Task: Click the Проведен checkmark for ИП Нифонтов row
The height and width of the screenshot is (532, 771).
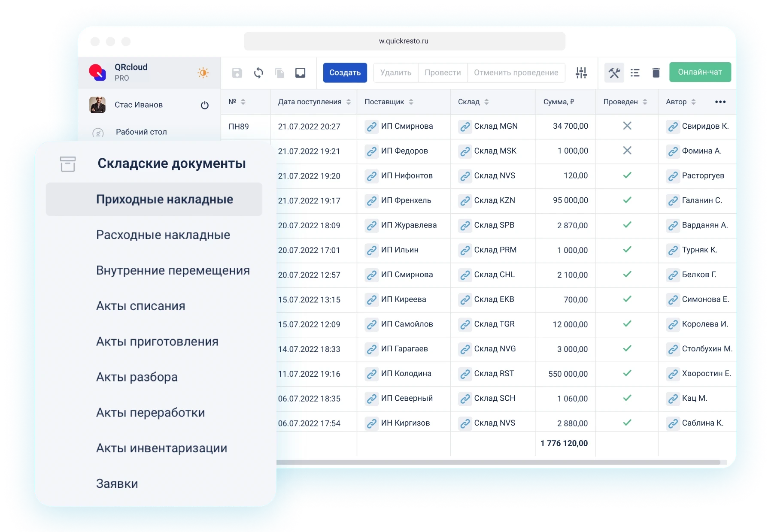Action: [x=627, y=175]
